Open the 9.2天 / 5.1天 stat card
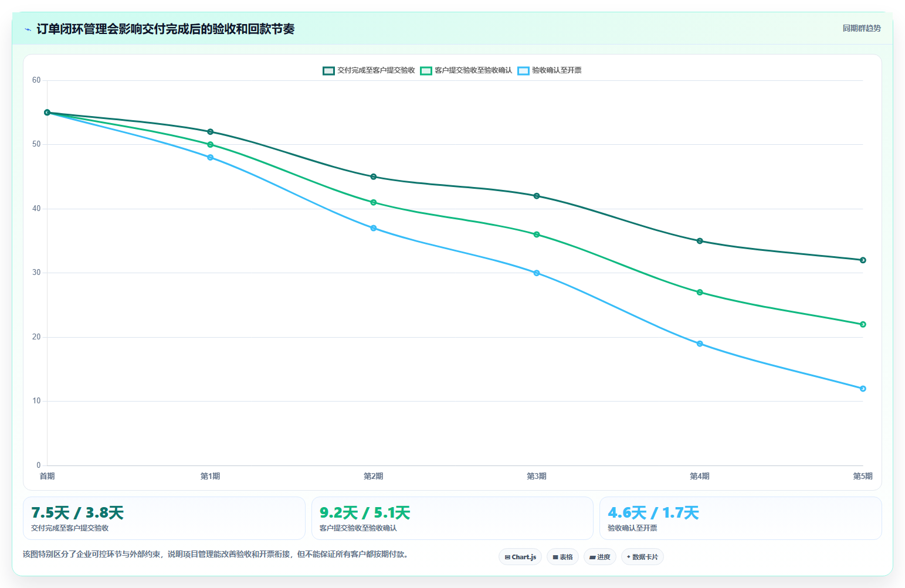This screenshot has width=905, height=588. coord(452,518)
